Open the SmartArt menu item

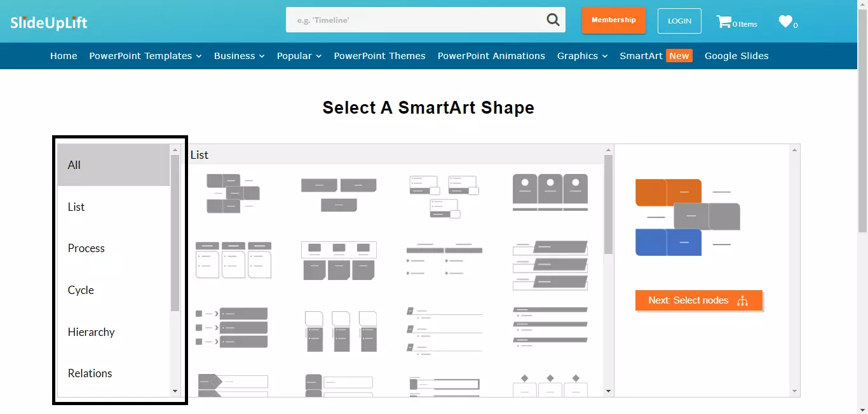[x=641, y=56]
